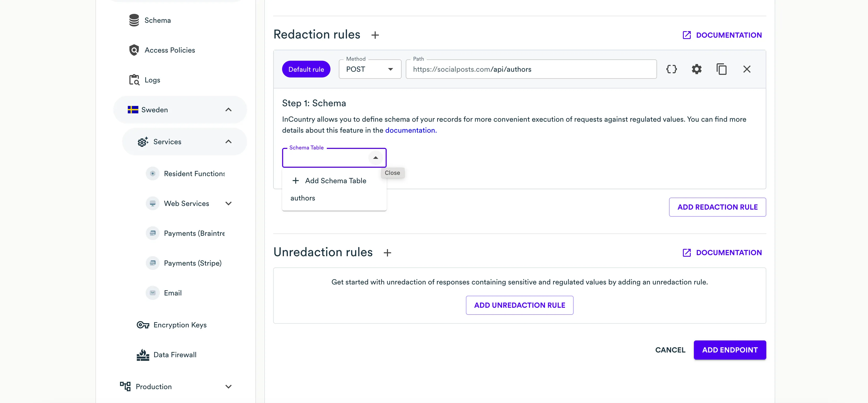Viewport: 868px width, 403px height.
Task: Click into the Path input field
Action: [531, 69]
